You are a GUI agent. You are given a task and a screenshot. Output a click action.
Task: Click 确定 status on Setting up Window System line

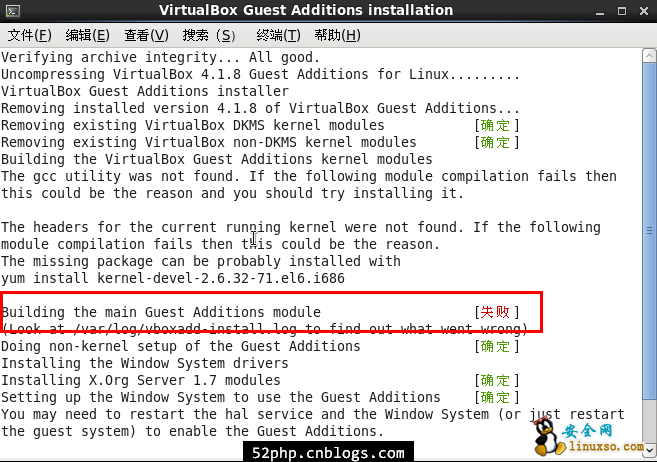(495, 397)
